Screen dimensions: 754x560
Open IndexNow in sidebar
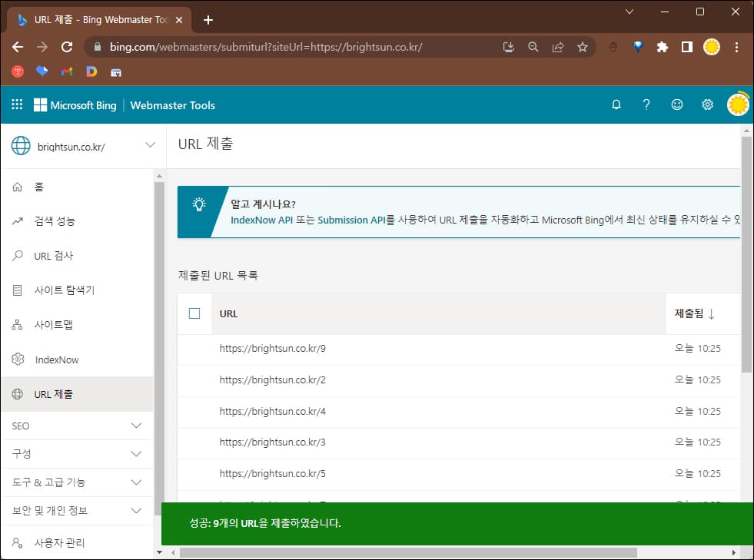point(78,360)
